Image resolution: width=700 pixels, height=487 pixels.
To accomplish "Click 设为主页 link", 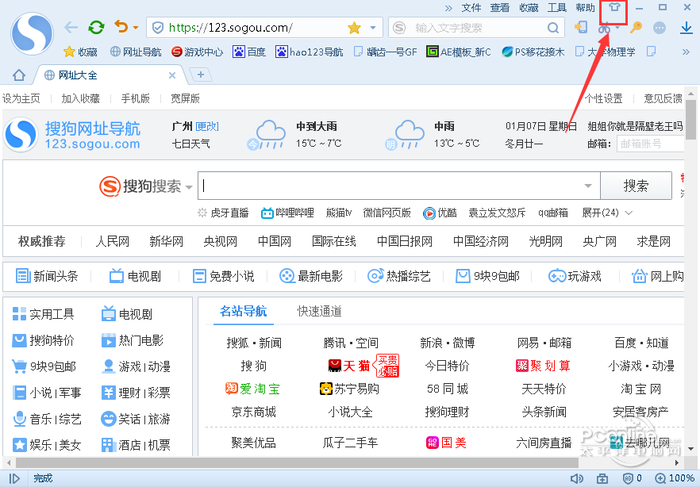I will tap(21, 98).
